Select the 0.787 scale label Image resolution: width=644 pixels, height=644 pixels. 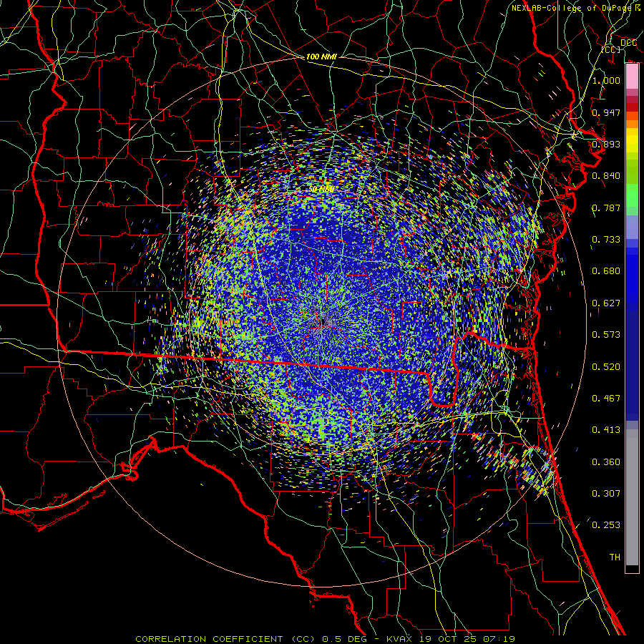click(x=606, y=208)
